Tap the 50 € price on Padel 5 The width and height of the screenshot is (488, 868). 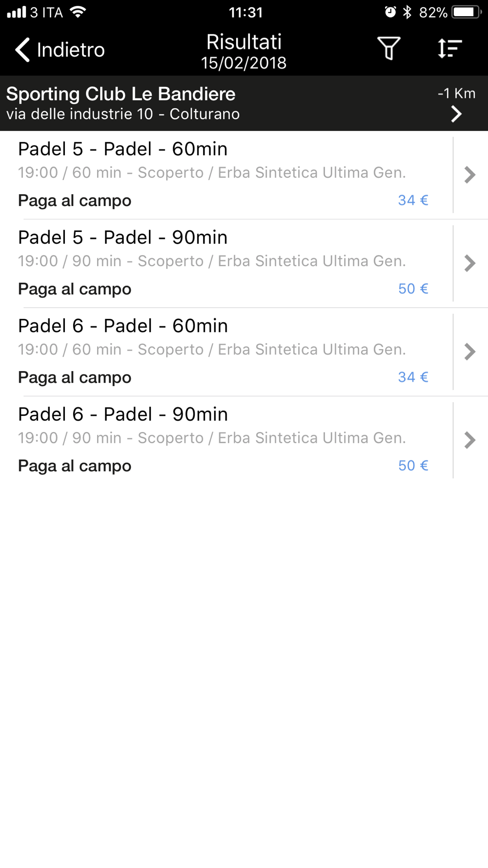click(x=413, y=289)
